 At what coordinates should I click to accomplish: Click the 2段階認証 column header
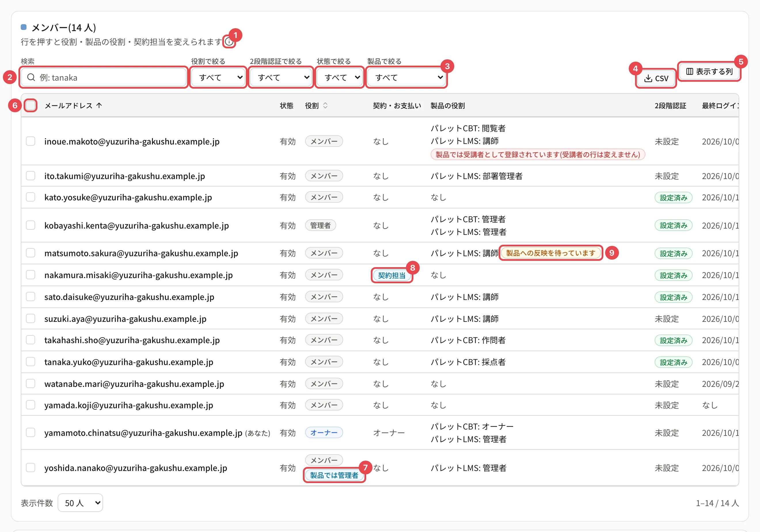(670, 106)
